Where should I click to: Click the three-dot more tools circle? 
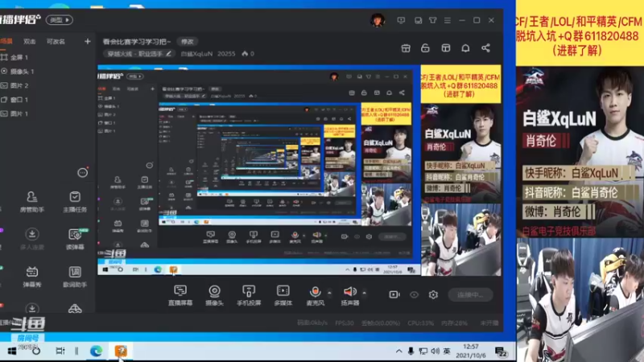(x=83, y=173)
